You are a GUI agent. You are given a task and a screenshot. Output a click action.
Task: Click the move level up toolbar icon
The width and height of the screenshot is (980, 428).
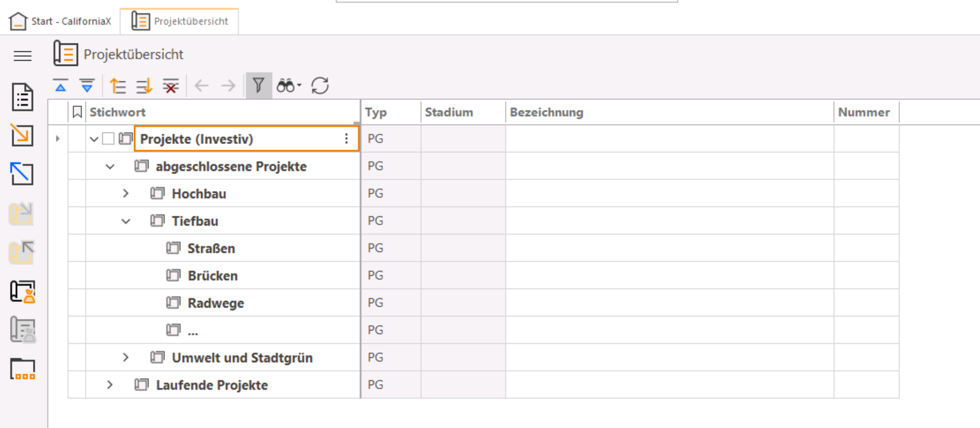118,86
